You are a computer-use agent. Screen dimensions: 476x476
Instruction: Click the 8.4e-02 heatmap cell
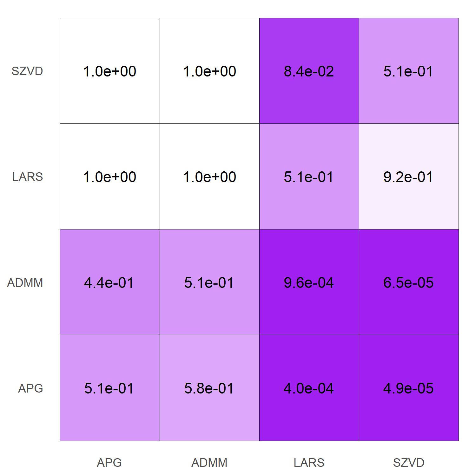click(309, 71)
